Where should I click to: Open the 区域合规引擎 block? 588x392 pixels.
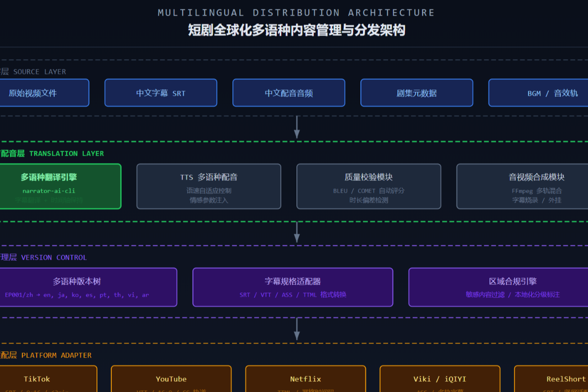click(498, 287)
